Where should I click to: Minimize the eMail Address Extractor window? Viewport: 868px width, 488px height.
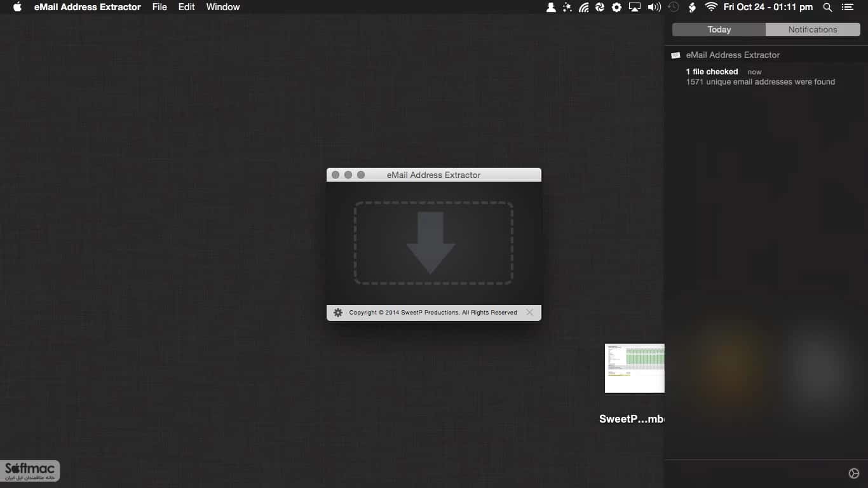[348, 175]
